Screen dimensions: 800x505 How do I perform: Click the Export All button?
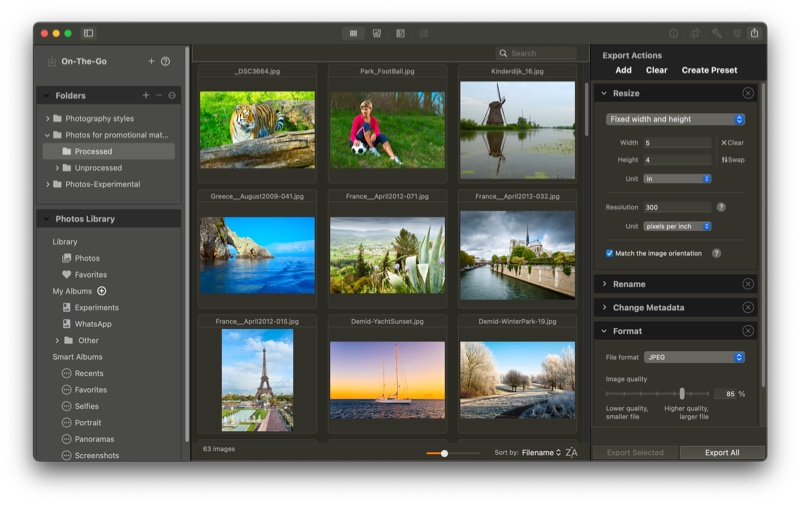(x=722, y=452)
